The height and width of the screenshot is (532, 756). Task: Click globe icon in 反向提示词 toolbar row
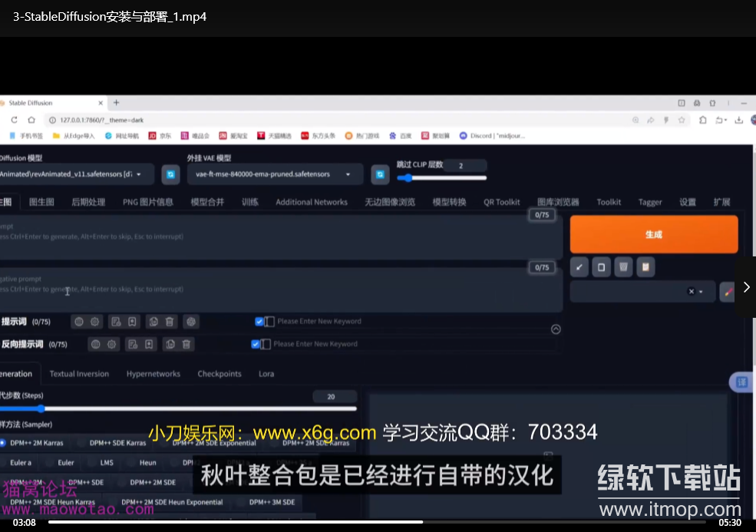coord(96,345)
